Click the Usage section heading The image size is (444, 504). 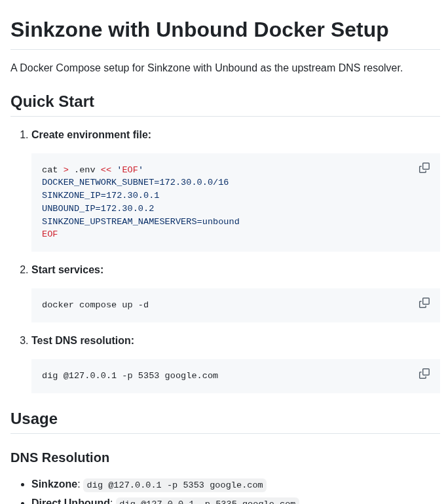click(x=34, y=419)
